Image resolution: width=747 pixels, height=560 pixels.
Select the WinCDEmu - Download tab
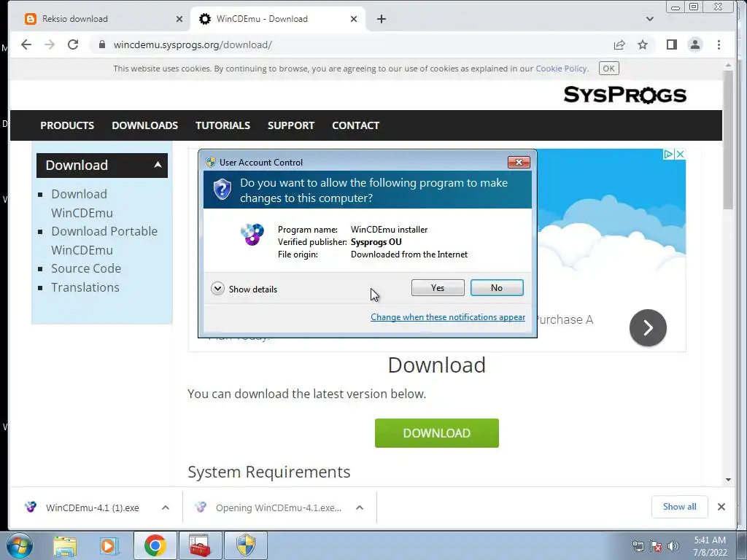pos(278,19)
